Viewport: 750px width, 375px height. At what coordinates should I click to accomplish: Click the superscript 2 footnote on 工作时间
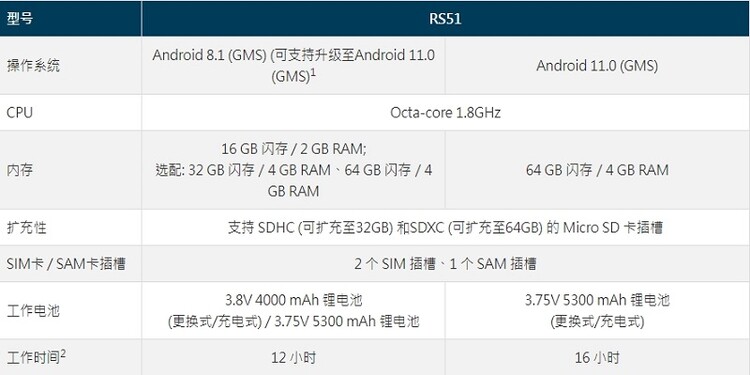point(63,353)
